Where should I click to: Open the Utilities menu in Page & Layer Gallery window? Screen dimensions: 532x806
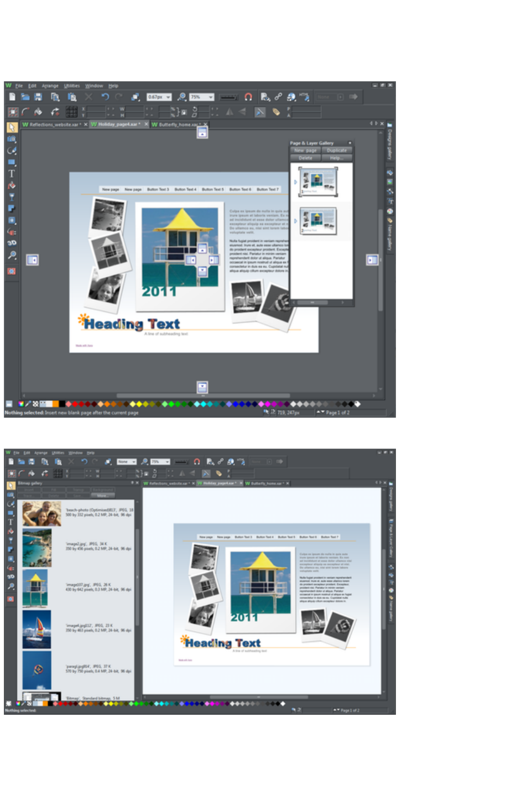[72, 86]
